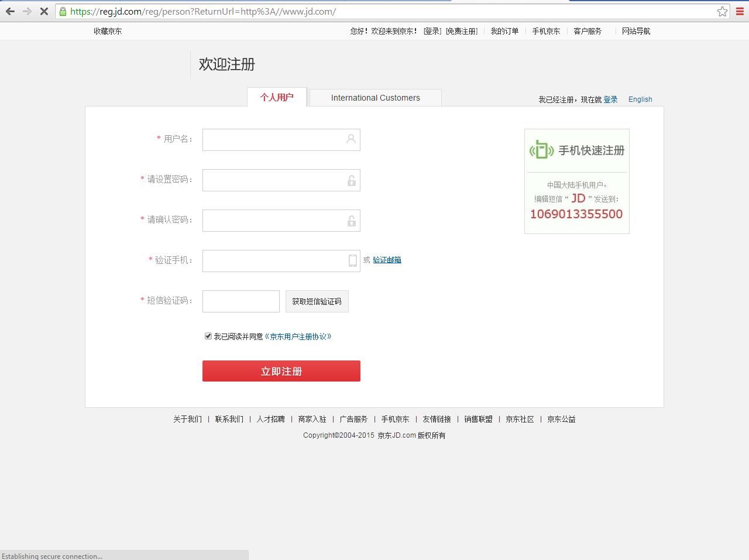749x560 pixels.
Task: Select the 个人用户 tab
Action: [x=277, y=97]
